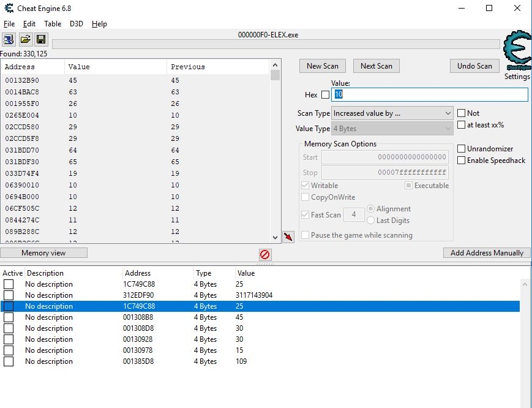
Task: Select result address 031BDF30
Action: coord(22,162)
